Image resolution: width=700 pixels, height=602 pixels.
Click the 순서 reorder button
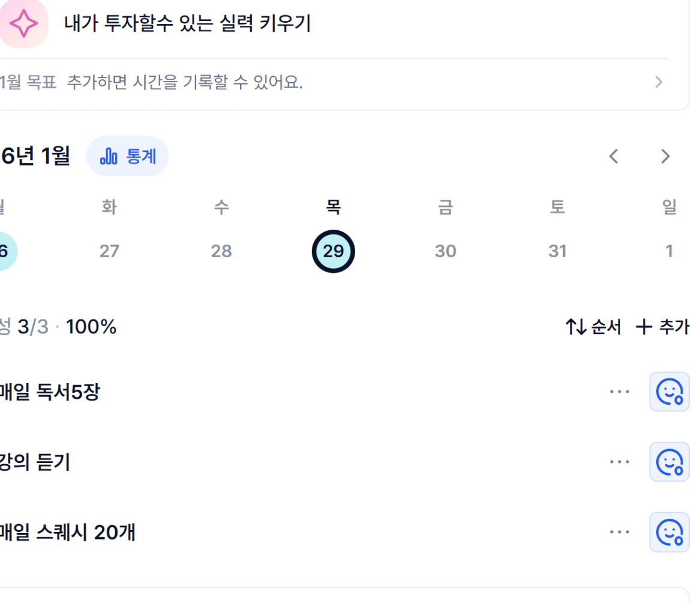pyautogui.click(x=594, y=327)
